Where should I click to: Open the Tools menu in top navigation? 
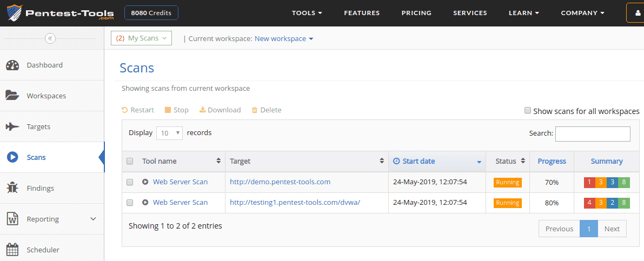(x=307, y=13)
